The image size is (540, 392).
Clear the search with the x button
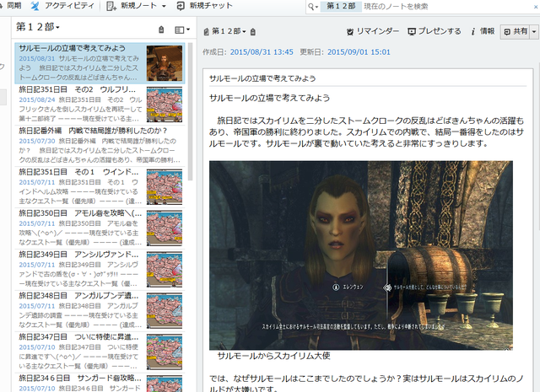tap(536, 7)
